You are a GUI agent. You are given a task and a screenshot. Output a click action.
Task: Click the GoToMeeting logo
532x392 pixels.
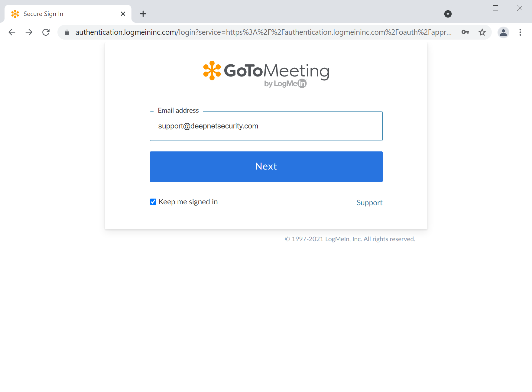coord(266,74)
